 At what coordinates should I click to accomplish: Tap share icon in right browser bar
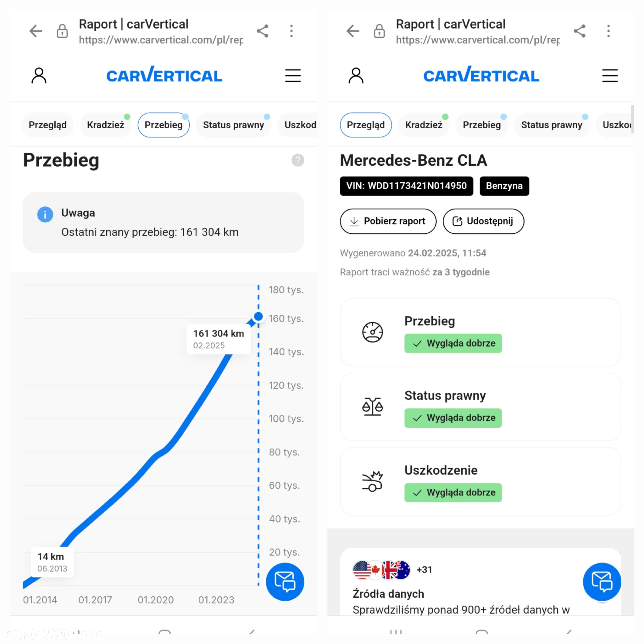coord(580,31)
